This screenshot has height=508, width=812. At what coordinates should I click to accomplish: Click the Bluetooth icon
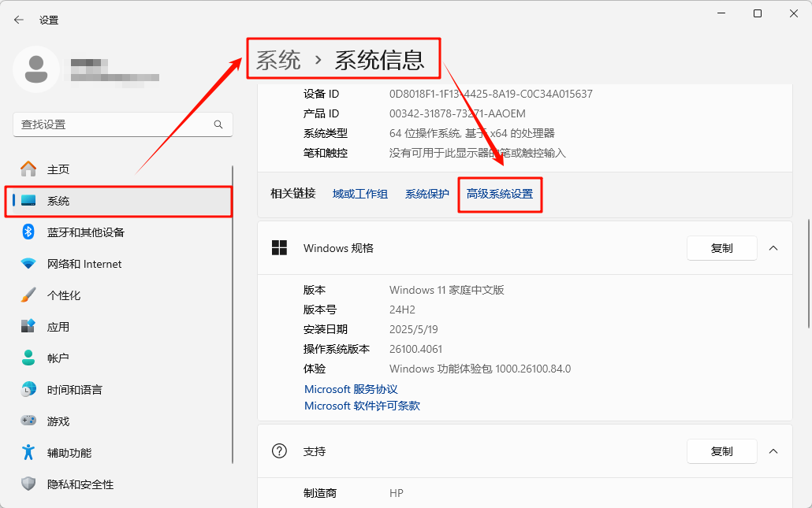[28, 232]
